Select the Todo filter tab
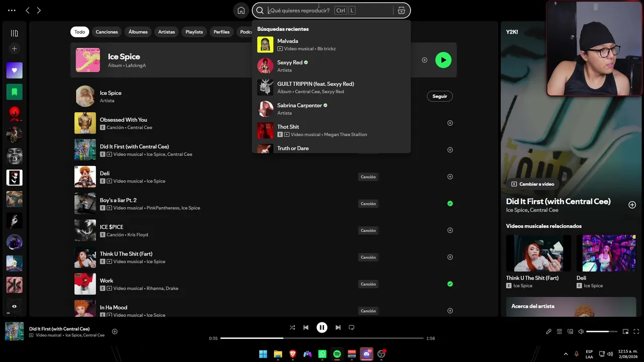The width and height of the screenshot is (644, 362). coord(79,32)
